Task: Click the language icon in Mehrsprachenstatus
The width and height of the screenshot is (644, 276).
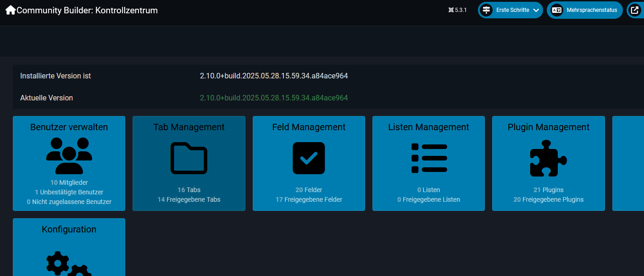Action: pyautogui.click(x=556, y=10)
